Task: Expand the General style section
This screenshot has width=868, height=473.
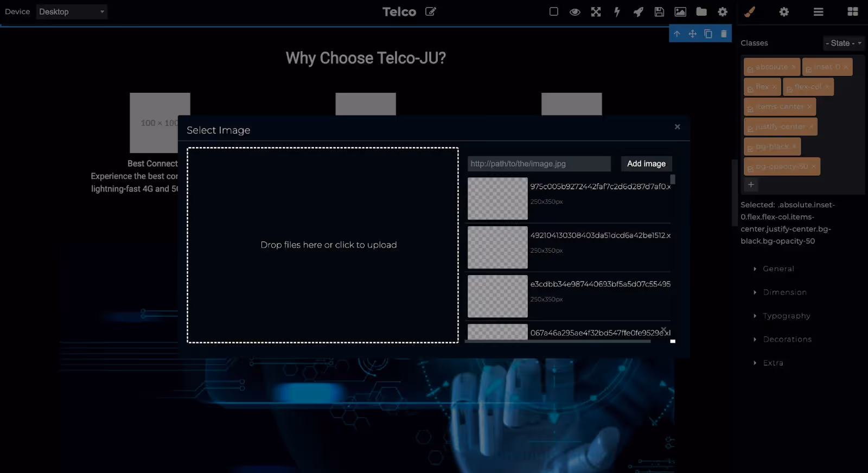Action: [x=778, y=269]
